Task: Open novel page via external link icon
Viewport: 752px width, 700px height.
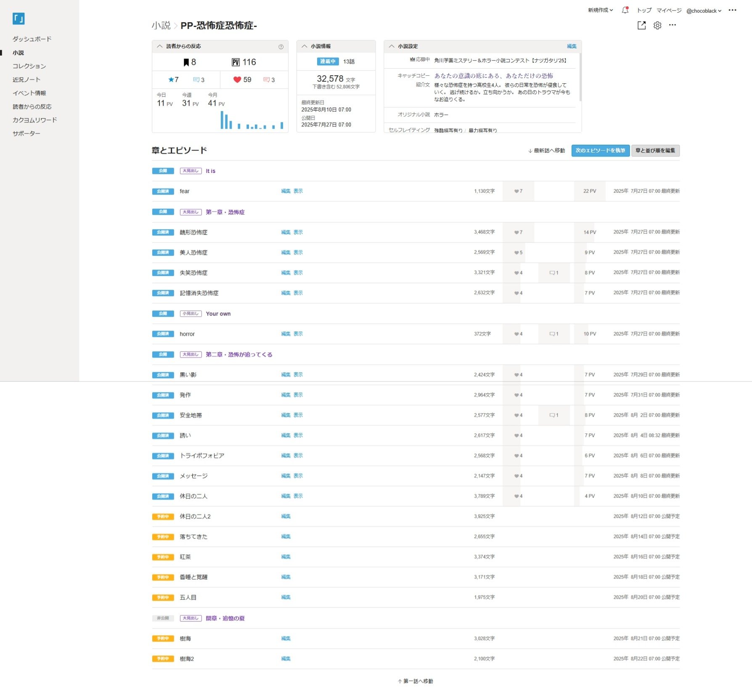Action: 641,26
